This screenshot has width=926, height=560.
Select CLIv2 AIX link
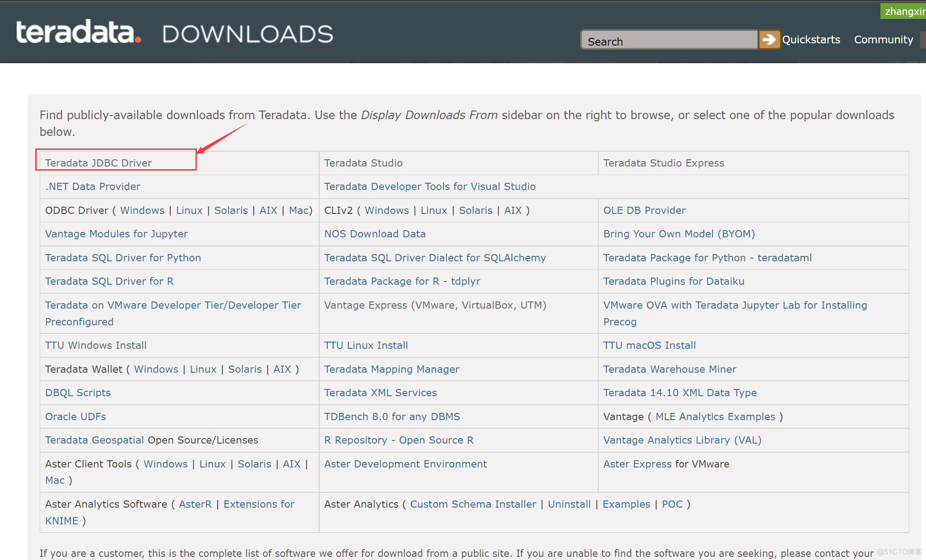tap(513, 210)
